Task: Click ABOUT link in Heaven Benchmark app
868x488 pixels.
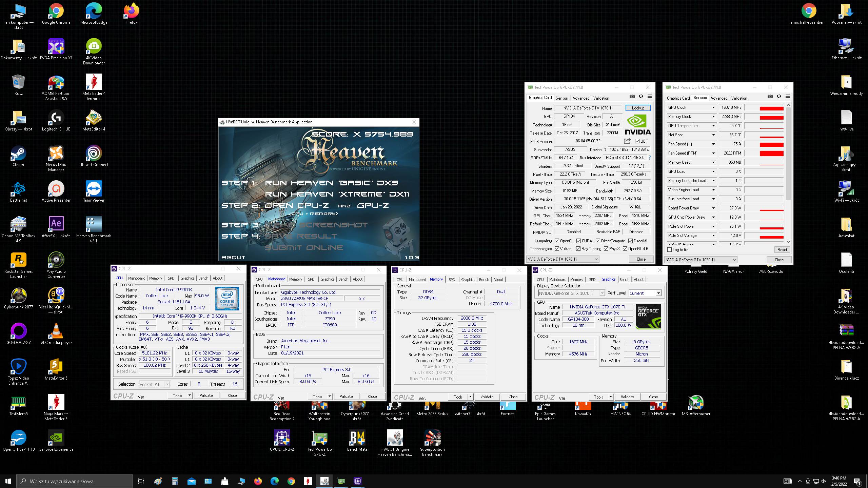Action: 233,258
